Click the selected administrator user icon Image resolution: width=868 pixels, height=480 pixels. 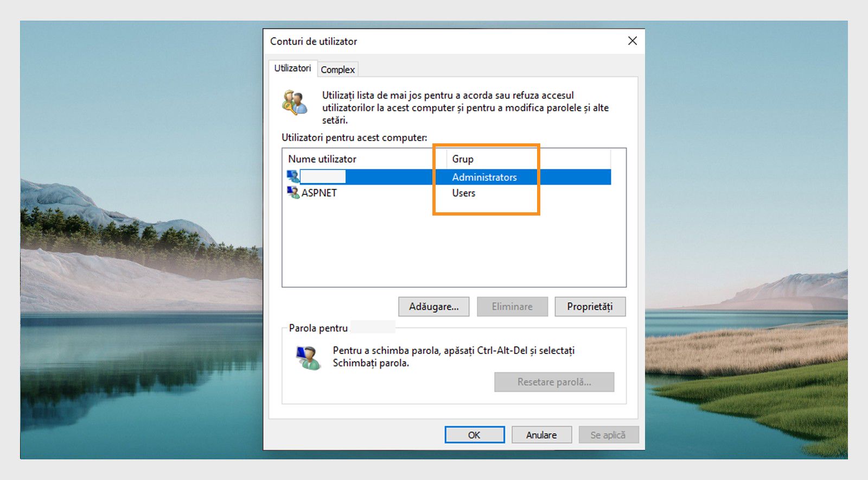293,176
